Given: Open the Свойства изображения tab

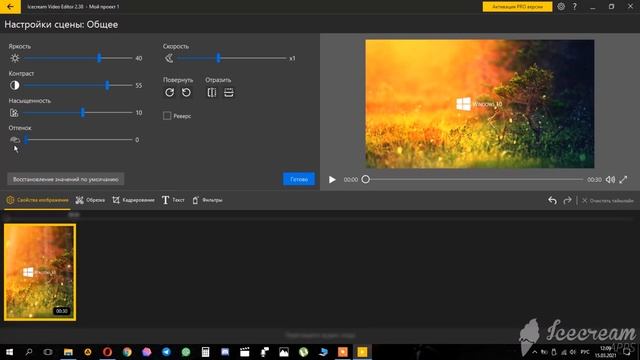Looking at the screenshot, I should pyautogui.click(x=37, y=200).
